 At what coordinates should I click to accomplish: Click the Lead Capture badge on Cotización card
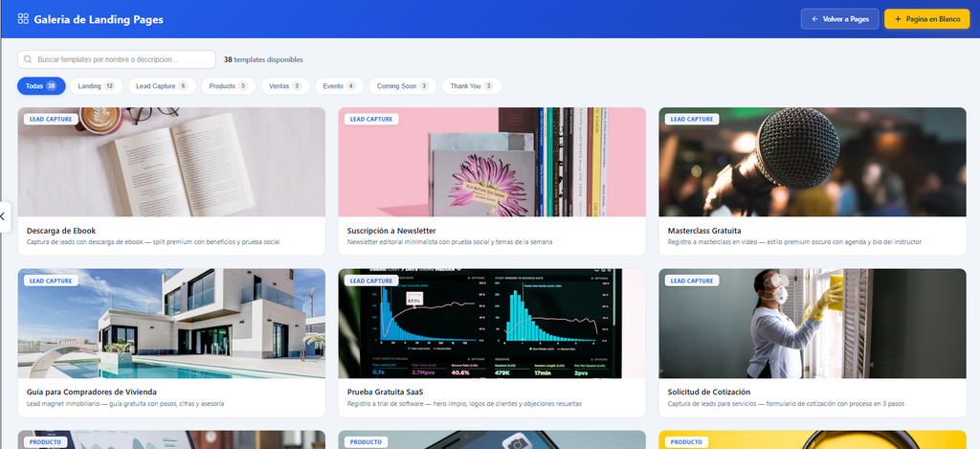coord(693,281)
